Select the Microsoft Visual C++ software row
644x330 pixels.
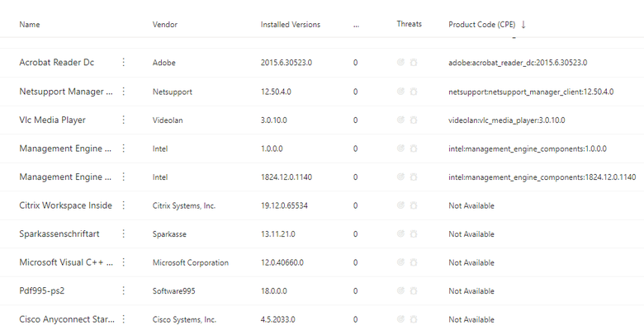322,262
